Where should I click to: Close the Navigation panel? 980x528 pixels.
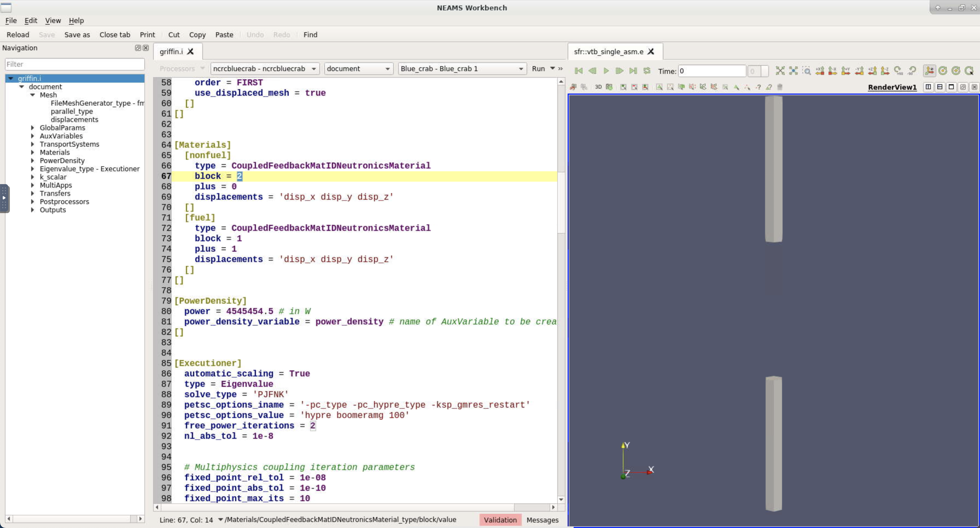point(146,48)
